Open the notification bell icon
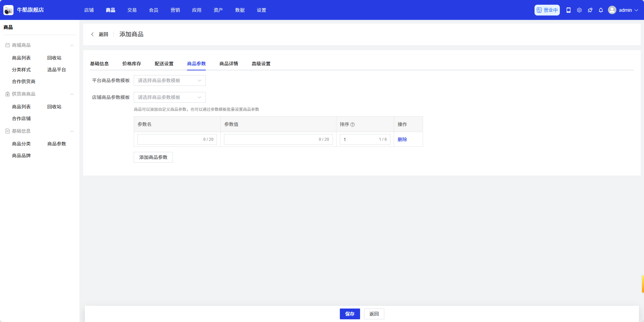Image resolution: width=644 pixels, height=322 pixels. pyautogui.click(x=601, y=10)
